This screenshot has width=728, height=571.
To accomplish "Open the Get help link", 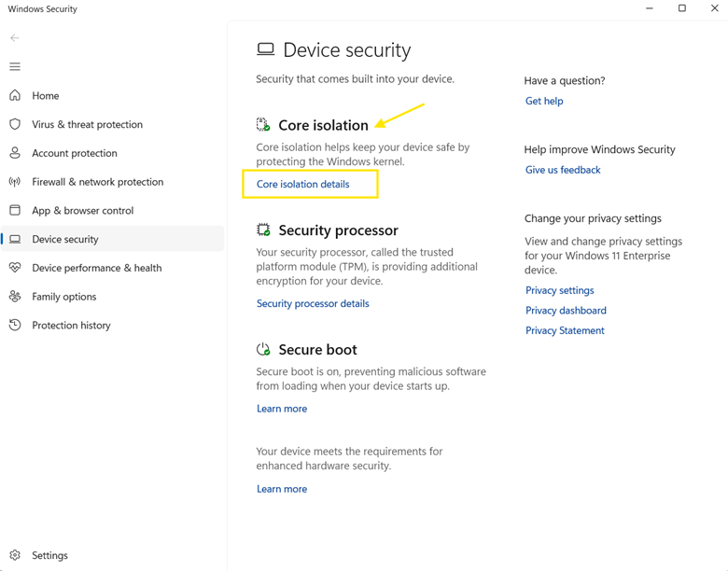I will click(544, 102).
